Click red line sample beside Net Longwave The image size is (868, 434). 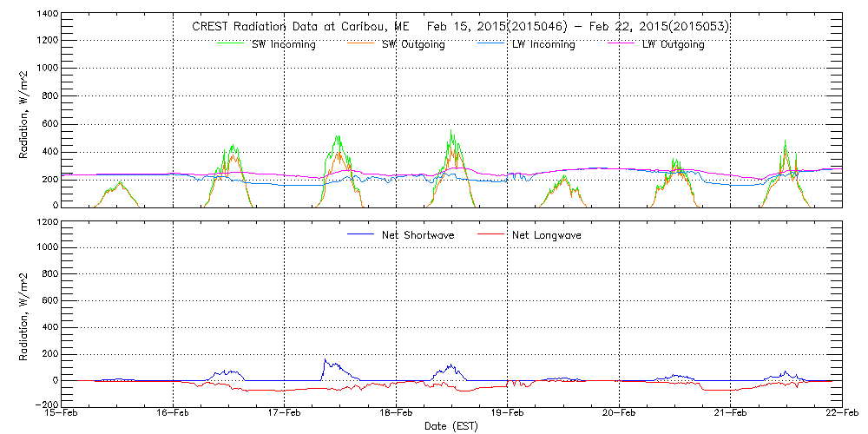491,235
